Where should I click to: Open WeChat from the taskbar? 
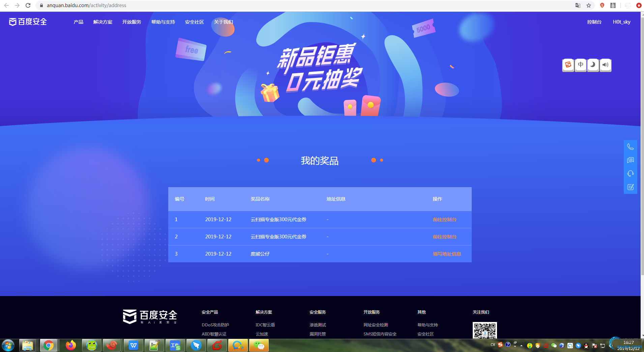259,346
